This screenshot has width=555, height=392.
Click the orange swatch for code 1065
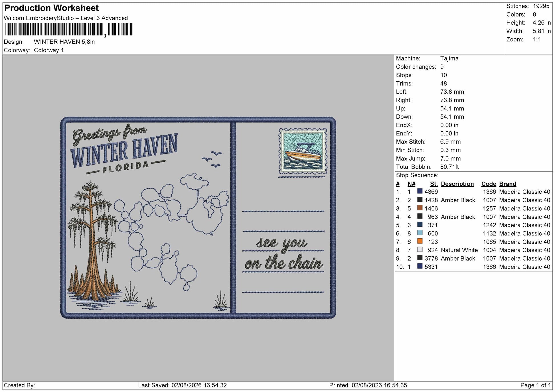pyautogui.click(x=420, y=241)
